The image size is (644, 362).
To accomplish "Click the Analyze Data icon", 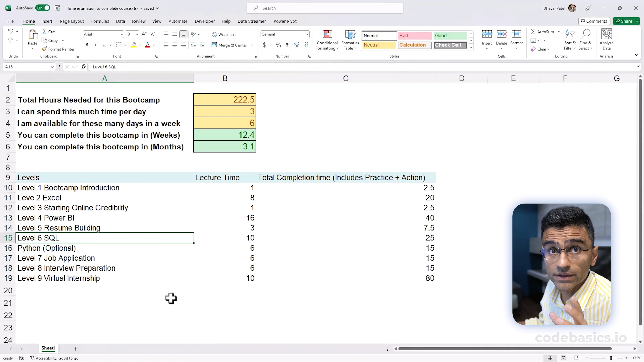I will click(x=606, y=34).
